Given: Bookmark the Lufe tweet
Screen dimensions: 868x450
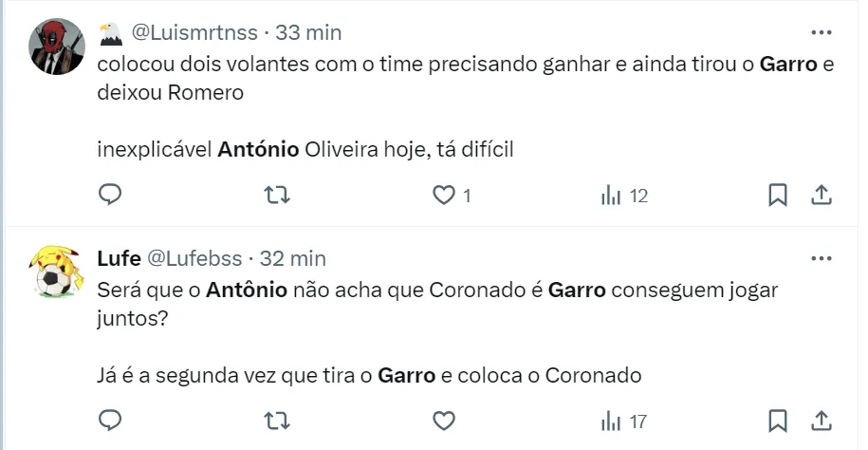Looking at the screenshot, I should pos(777,421).
